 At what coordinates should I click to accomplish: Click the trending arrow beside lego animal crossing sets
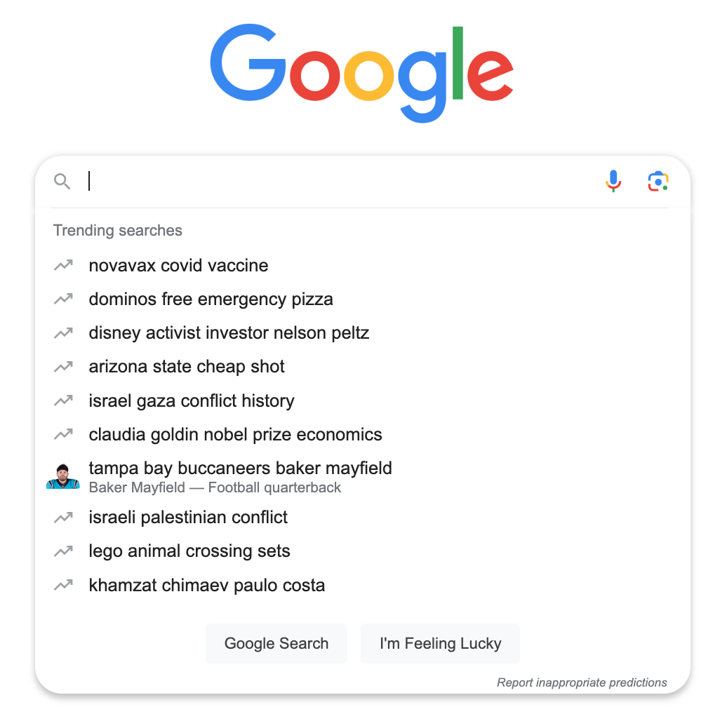[63, 551]
